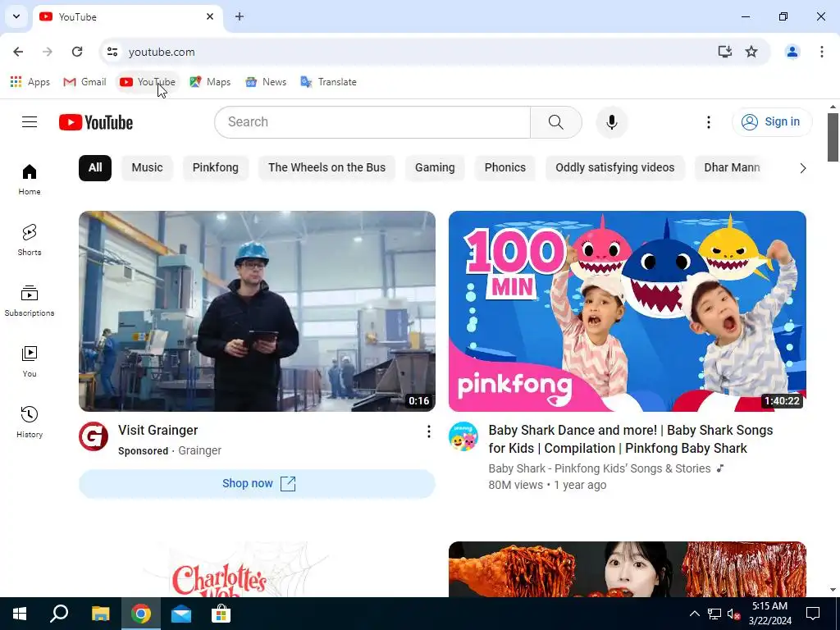Screen dimensions: 840x630
Task: Open the Translate bookmark
Action: 329,82
